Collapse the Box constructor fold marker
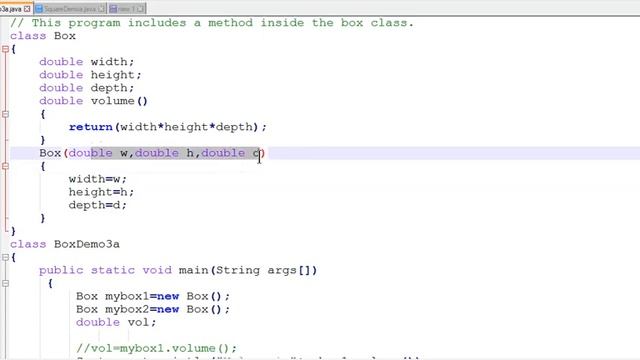 pos(5,166)
